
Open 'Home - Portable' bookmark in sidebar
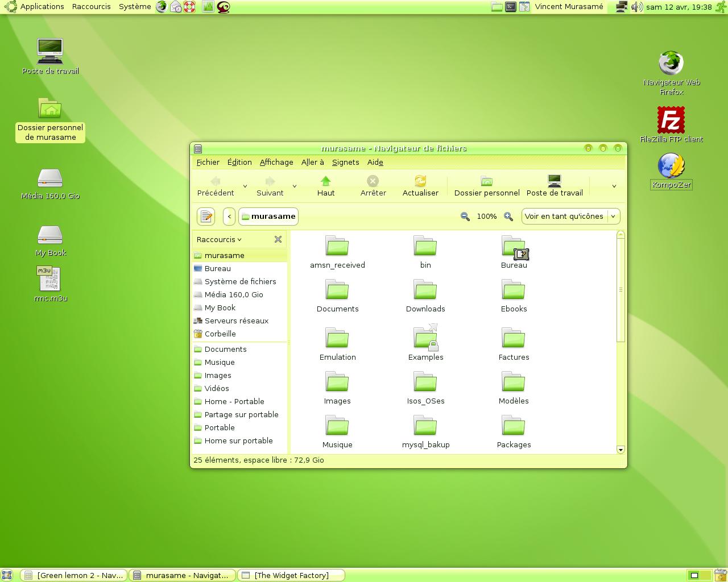tap(239, 401)
